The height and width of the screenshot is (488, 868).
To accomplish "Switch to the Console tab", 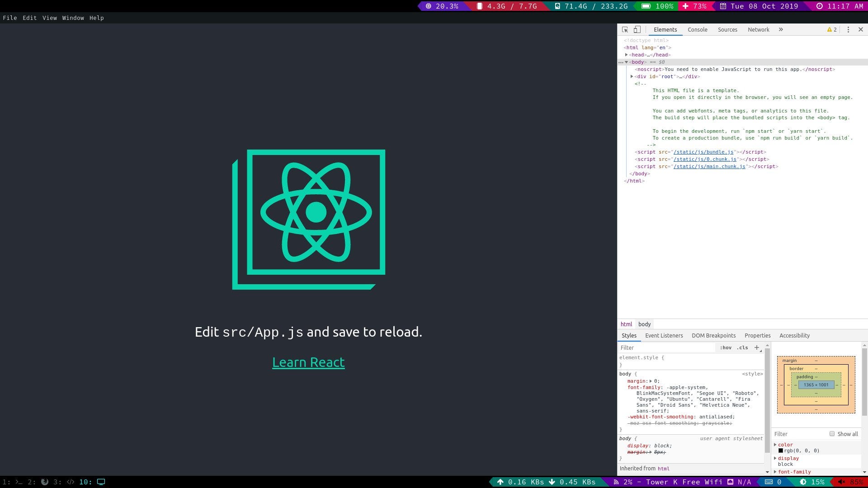I will (697, 30).
